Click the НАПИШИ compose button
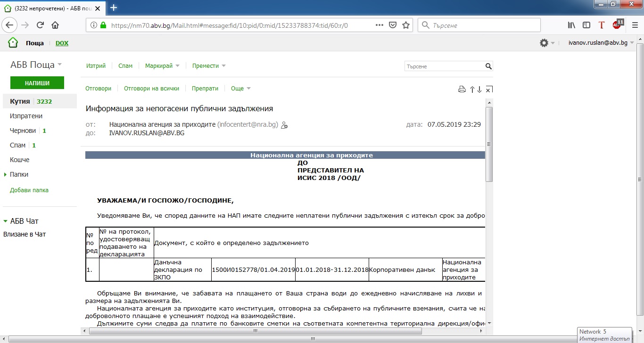The width and height of the screenshot is (644, 343). [37, 83]
